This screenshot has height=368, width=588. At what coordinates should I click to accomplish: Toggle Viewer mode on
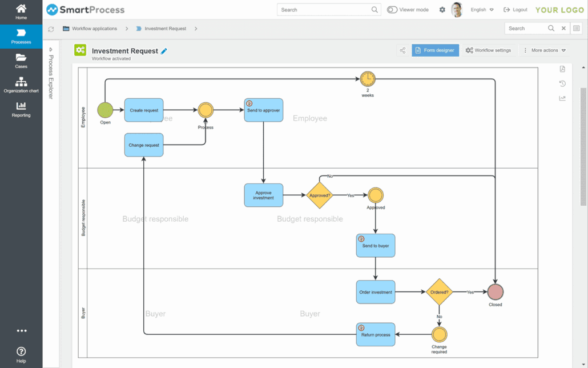[392, 10]
